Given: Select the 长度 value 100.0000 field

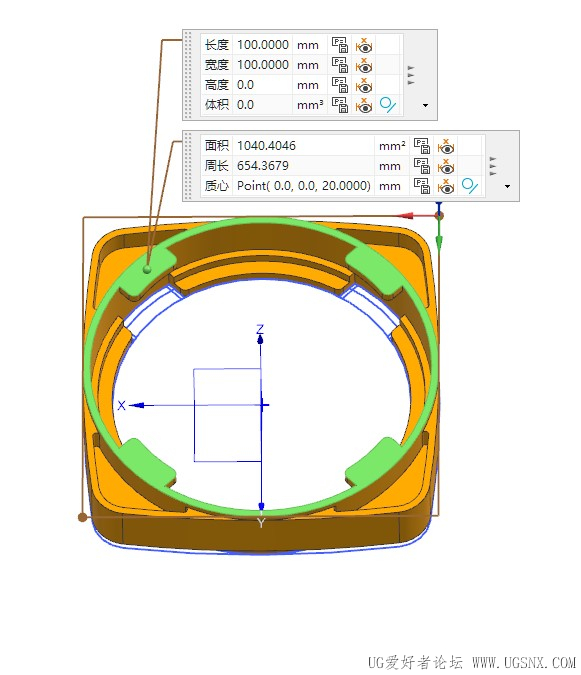Looking at the screenshot, I should pos(263,45).
